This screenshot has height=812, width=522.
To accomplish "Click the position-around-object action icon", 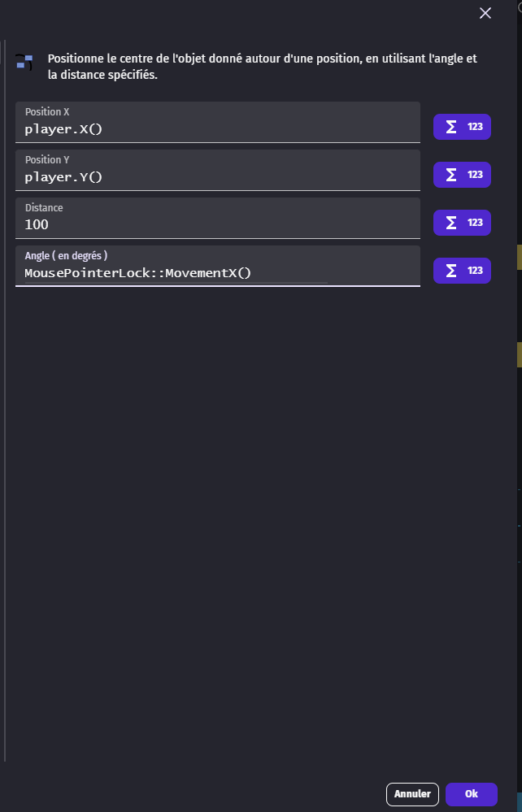I will [24, 62].
